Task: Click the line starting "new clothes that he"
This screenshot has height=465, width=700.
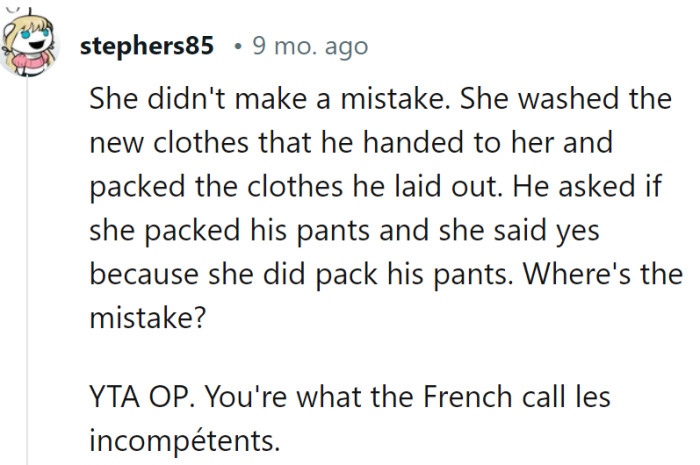Action: tap(351, 143)
